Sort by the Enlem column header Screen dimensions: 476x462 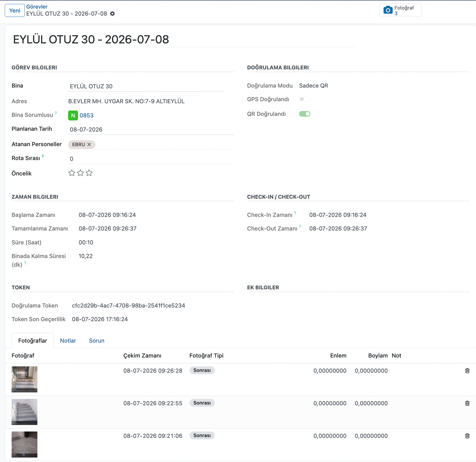pyautogui.click(x=338, y=355)
